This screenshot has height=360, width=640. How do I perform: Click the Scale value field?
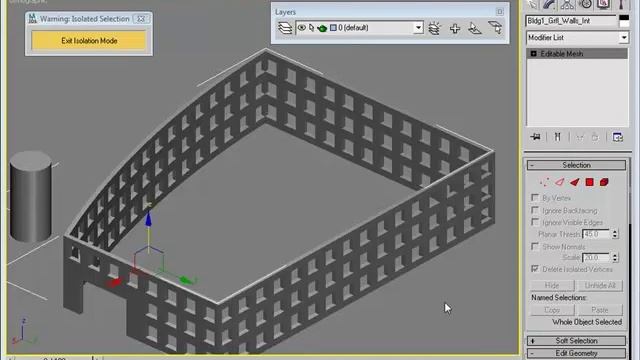(596, 258)
